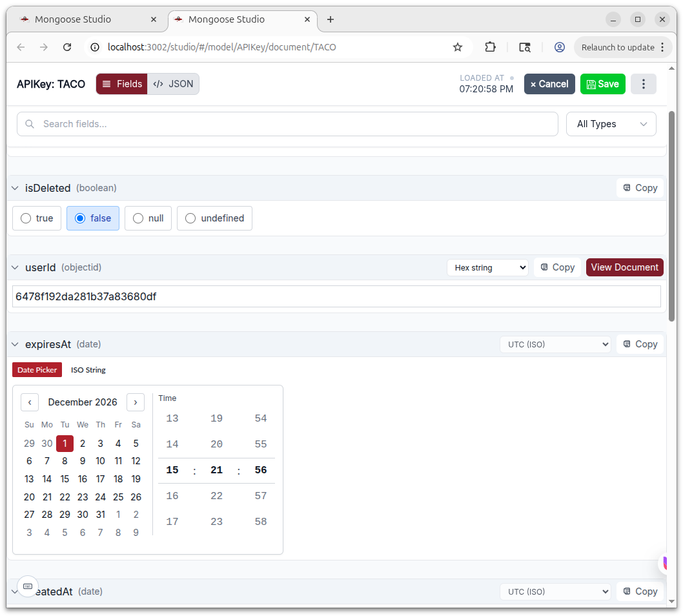Open the browser profile avatar icon

559,47
